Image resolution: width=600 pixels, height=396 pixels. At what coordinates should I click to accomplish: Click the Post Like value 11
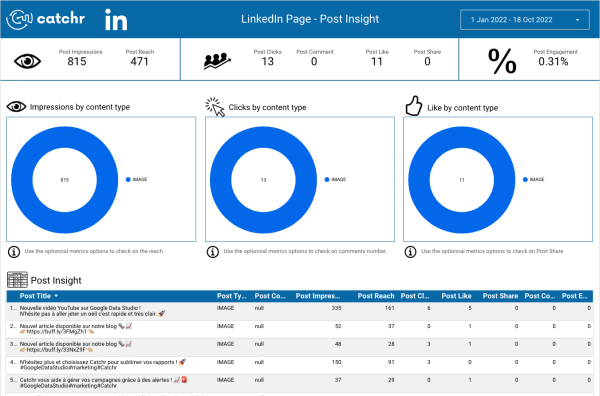pyautogui.click(x=377, y=61)
